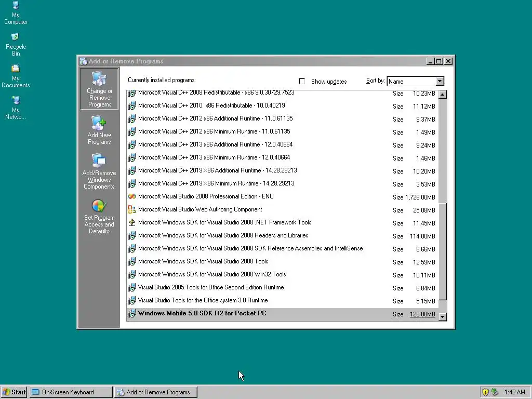532x399 pixels.
Task: Click Windows Mobile 5.0 SDK R2 entry name
Action: tap(202, 313)
